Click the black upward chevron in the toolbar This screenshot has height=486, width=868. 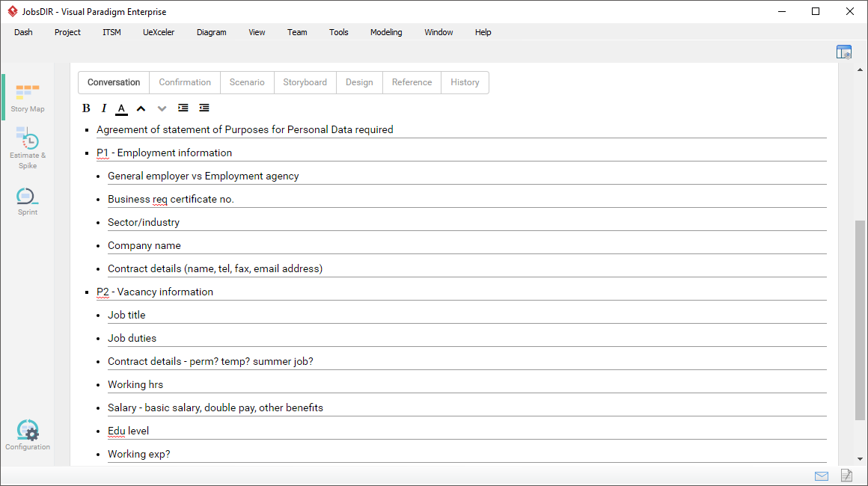[141, 108]
